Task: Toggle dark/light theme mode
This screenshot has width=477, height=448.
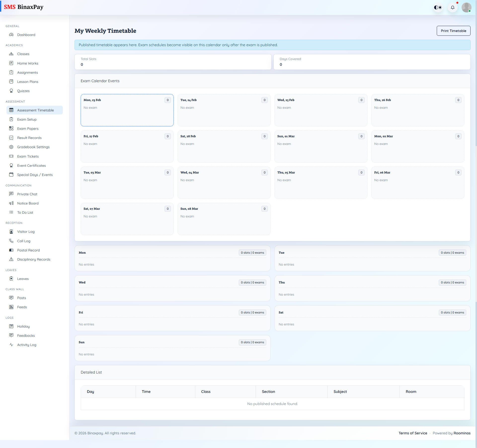Action: (x=438, y=7)
